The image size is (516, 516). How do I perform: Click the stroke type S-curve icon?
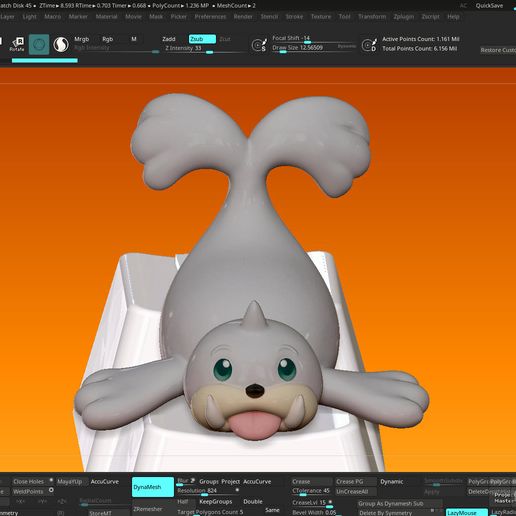tap(61, 44)
